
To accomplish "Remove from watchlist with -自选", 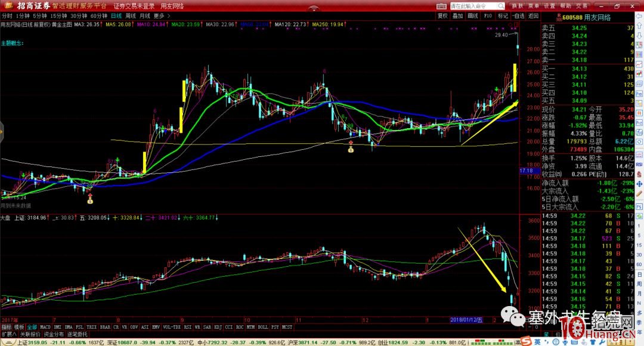I will 518,16.
